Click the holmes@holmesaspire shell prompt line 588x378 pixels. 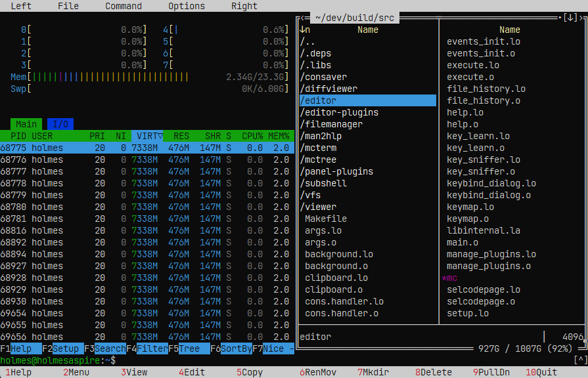tap(58, 360)
